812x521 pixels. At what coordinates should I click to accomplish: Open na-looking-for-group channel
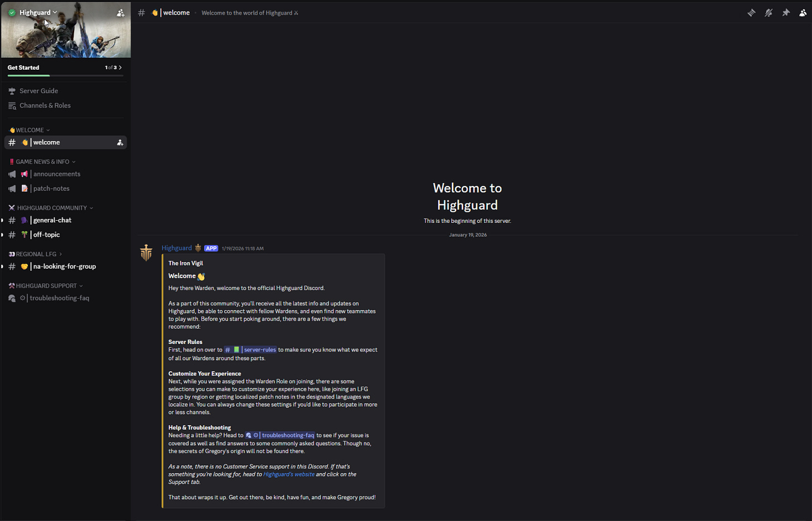pyautogui.click(x=65, y=266)
